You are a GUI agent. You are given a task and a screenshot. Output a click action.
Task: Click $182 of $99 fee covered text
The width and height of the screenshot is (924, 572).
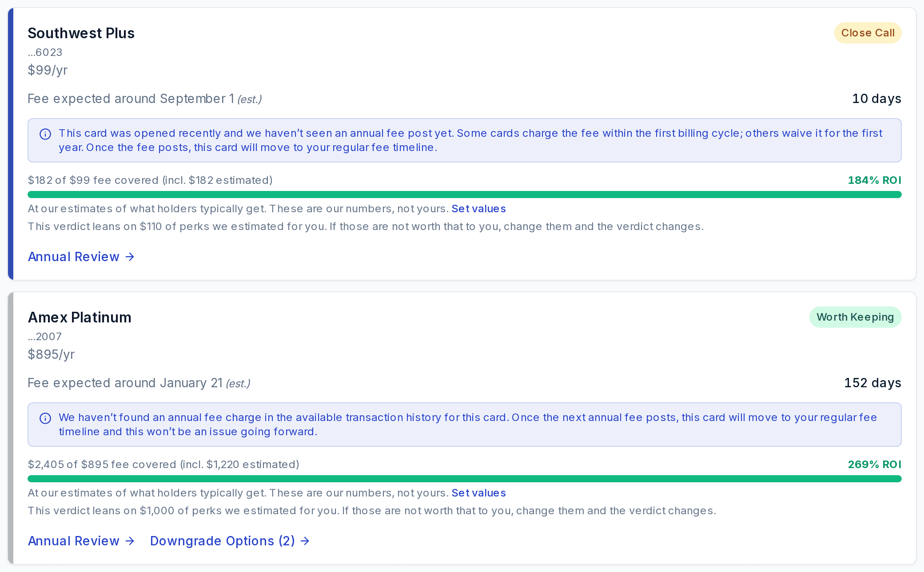coord(150,180)
